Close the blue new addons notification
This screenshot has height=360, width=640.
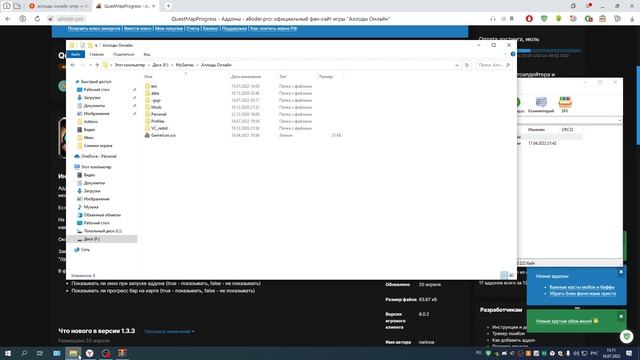click(621, 272)
